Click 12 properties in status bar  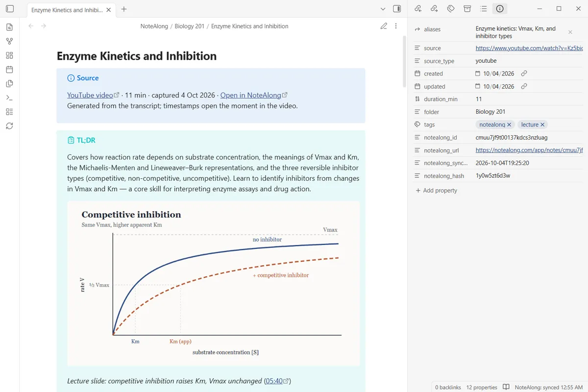point(482,387)
